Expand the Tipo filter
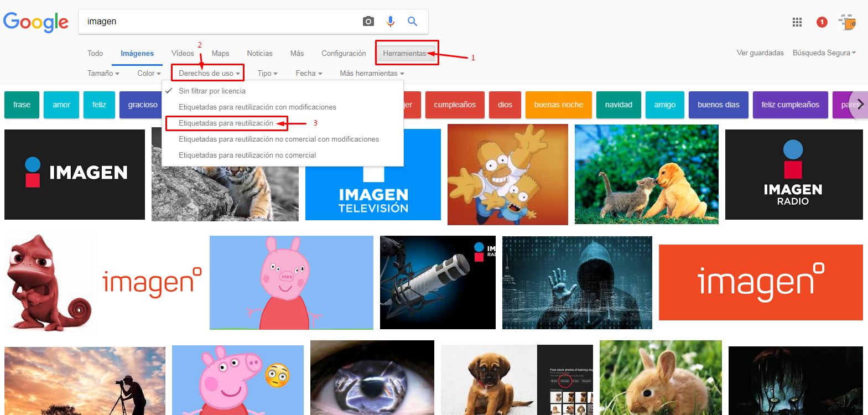Screen dimensions: 868x415 268,73
